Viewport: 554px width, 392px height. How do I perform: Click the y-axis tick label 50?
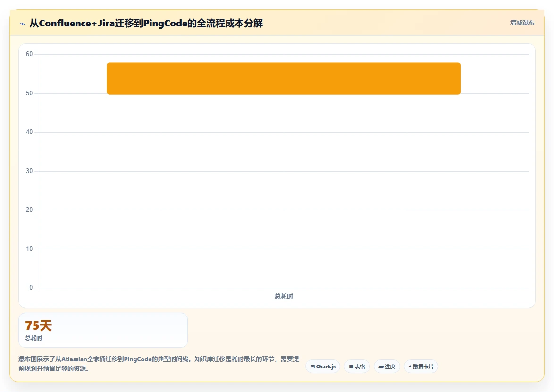29,93
